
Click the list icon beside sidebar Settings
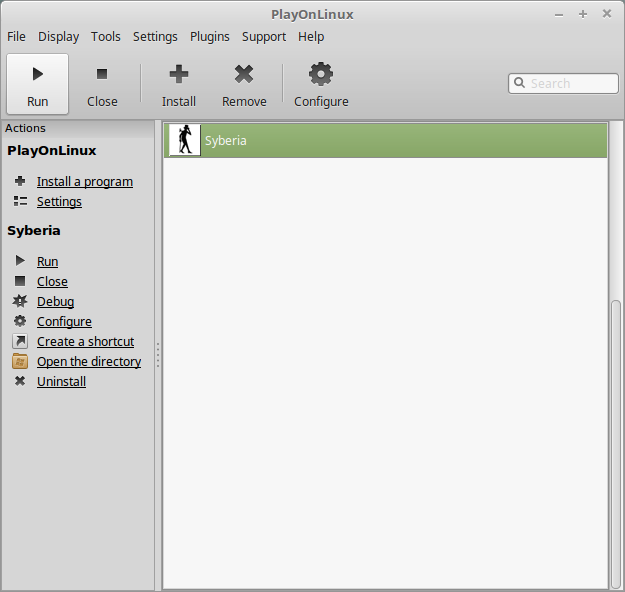tap(20, 201)
